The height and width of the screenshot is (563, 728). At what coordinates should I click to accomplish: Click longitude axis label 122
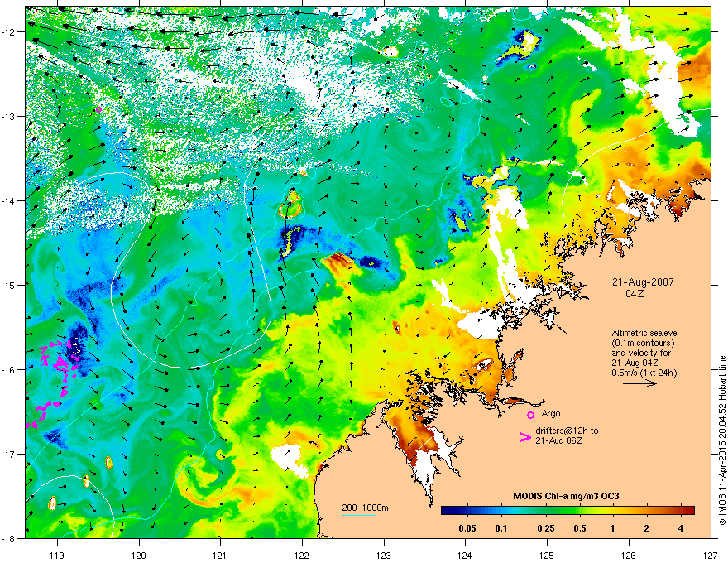click(302, 555)
